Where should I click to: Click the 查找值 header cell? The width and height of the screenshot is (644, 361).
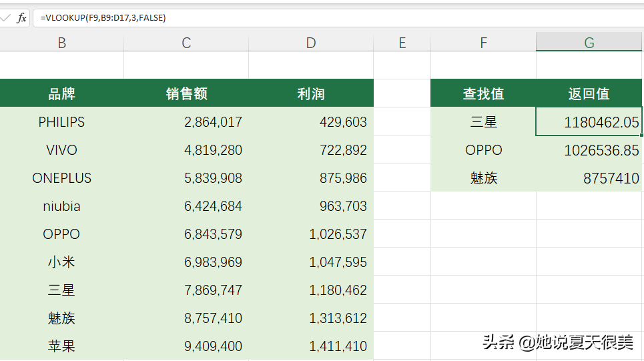[x=483, y=93]
